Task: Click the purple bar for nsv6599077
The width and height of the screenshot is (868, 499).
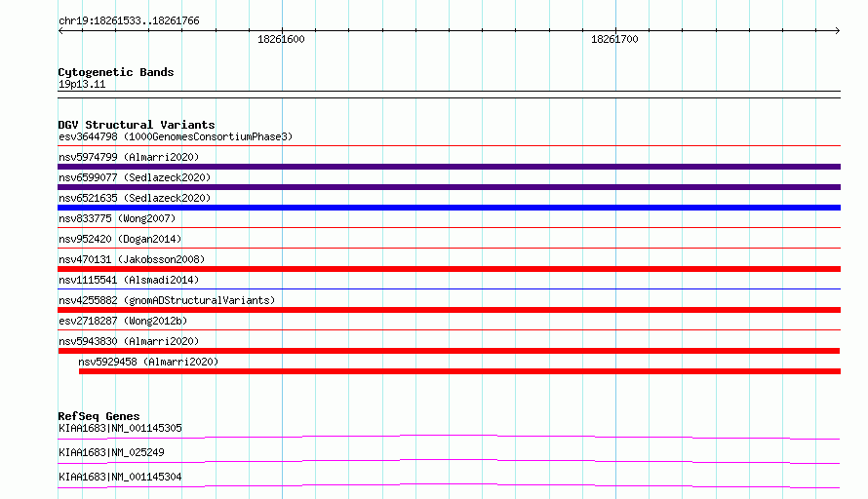Action: click(449, 187)
